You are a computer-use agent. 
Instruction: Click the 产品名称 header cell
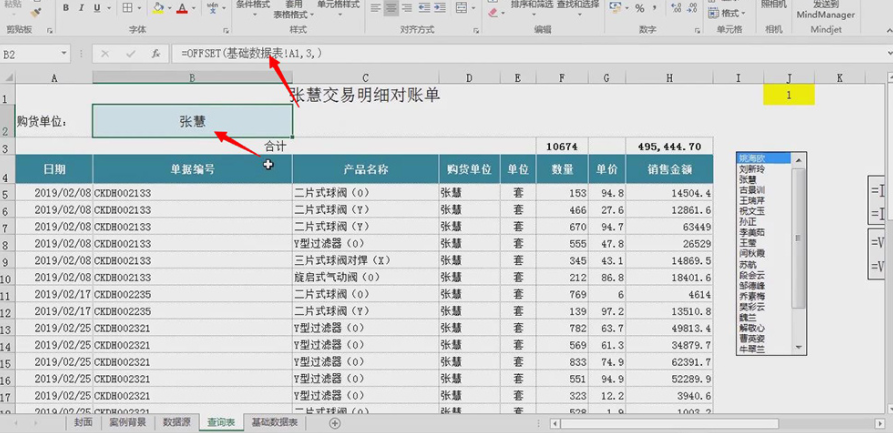coord(365,169)
